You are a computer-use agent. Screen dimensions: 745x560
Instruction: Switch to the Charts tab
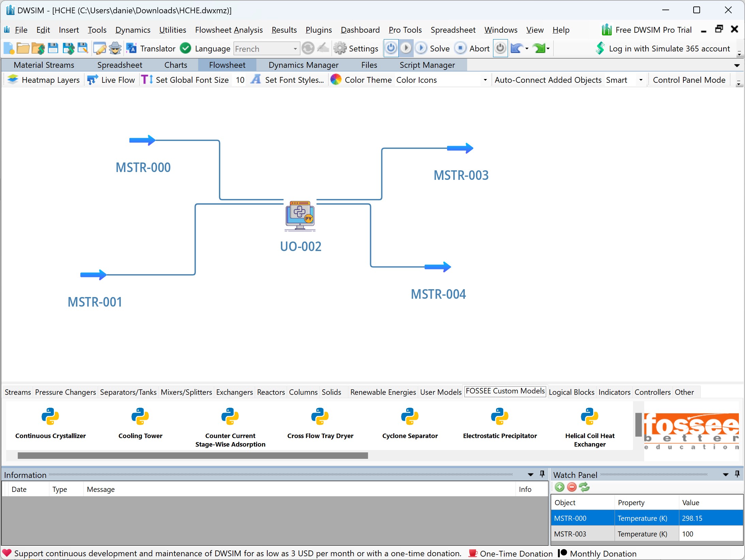(176, 65)
